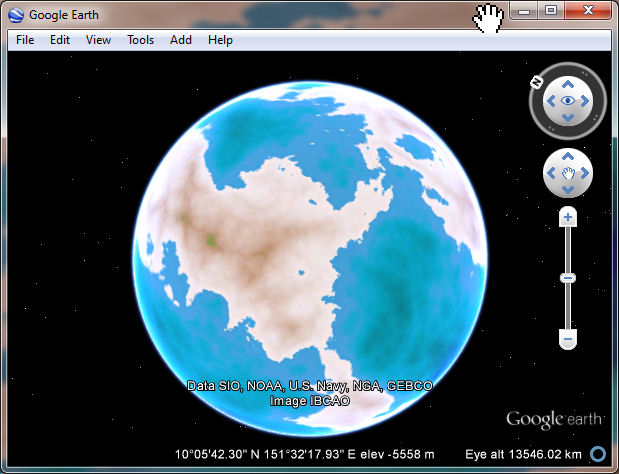This screenshot has height=474, width=619.
Task: Open the View menu
Action: pos(98,40)
